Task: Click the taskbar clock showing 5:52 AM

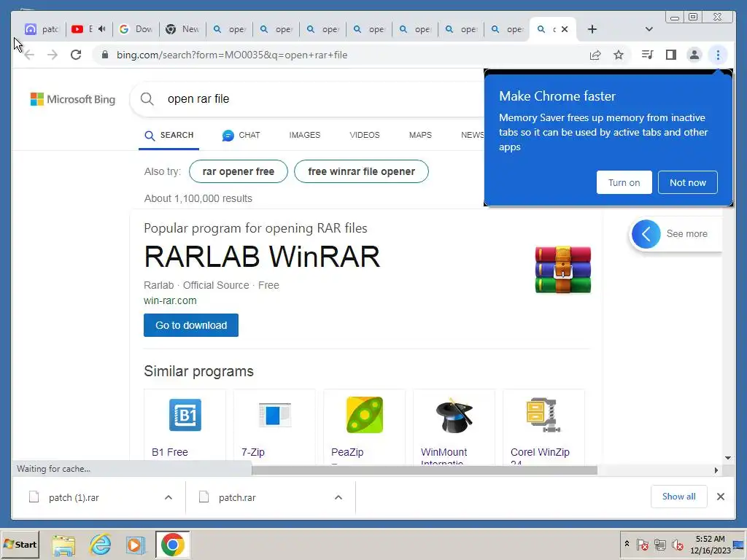Action: (711, 545)
